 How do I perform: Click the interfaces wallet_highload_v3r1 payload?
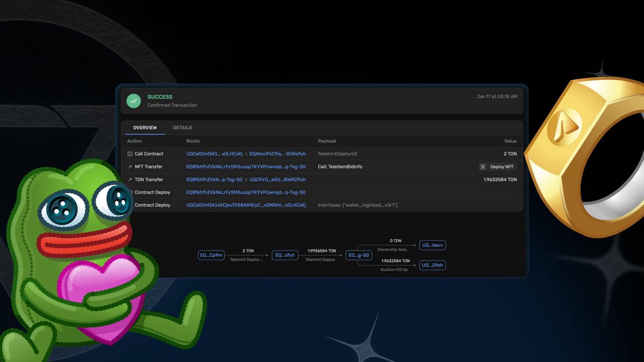[x=358, y=205]
